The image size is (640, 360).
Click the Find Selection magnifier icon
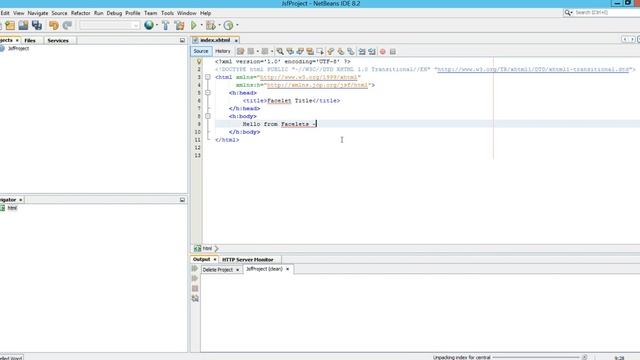[280, 51]
